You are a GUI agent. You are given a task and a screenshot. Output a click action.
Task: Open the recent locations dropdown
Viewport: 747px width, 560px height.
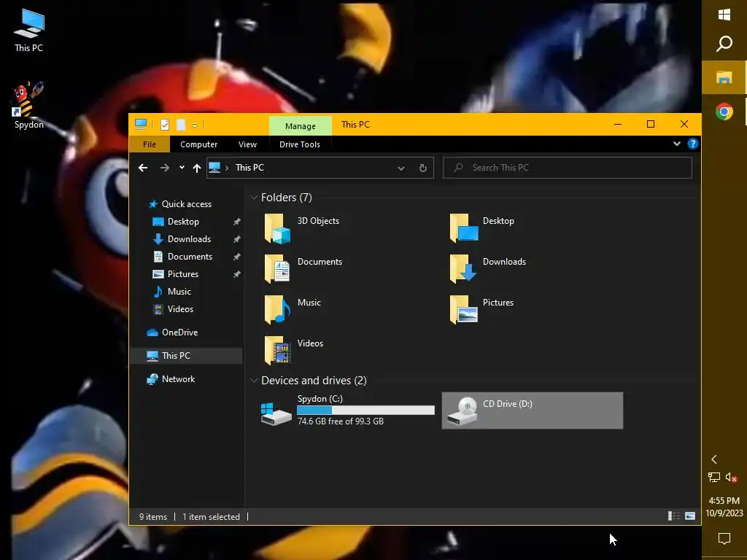pyautogui.click(x=182, y=168)
